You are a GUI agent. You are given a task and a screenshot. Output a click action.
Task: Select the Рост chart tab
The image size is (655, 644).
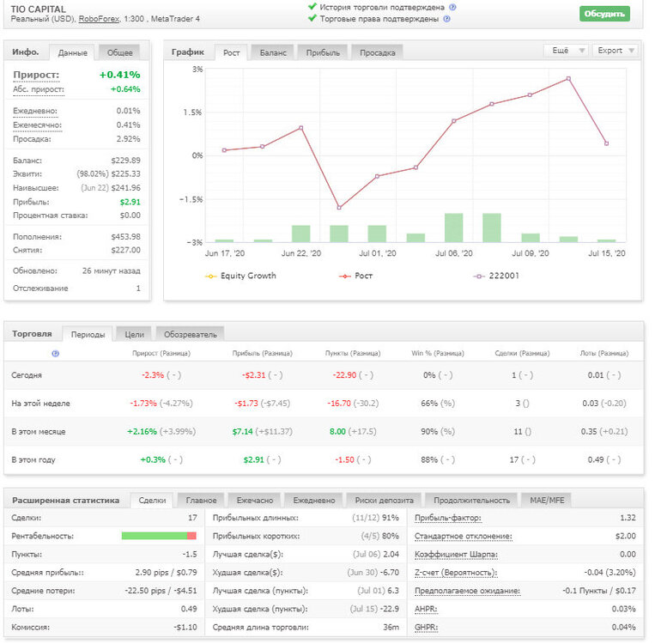pos(231,52)
